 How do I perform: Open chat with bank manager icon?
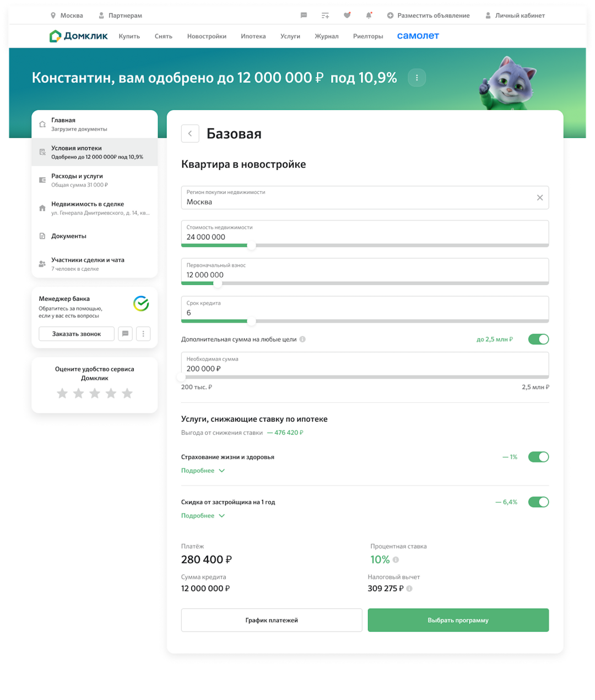pyautogui.click(x=125, y=334)
